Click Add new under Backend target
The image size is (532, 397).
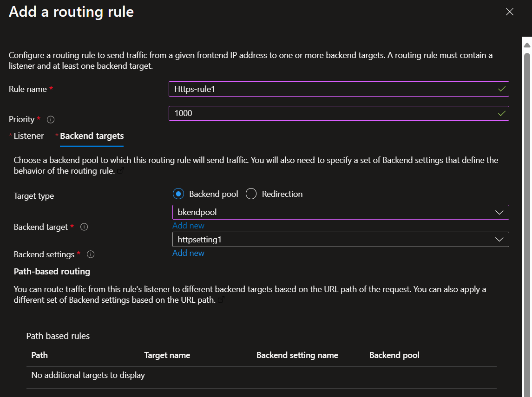[x=188, y=225]
